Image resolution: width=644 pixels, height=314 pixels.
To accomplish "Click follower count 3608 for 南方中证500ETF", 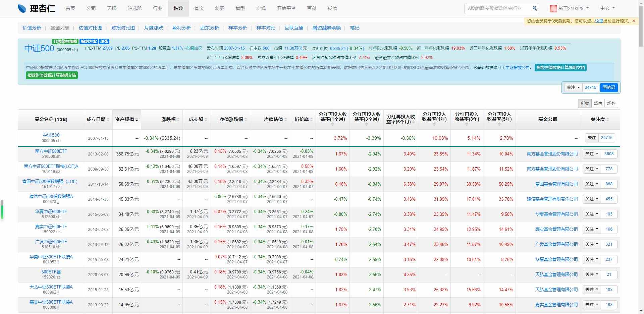I will click(609, 154).
